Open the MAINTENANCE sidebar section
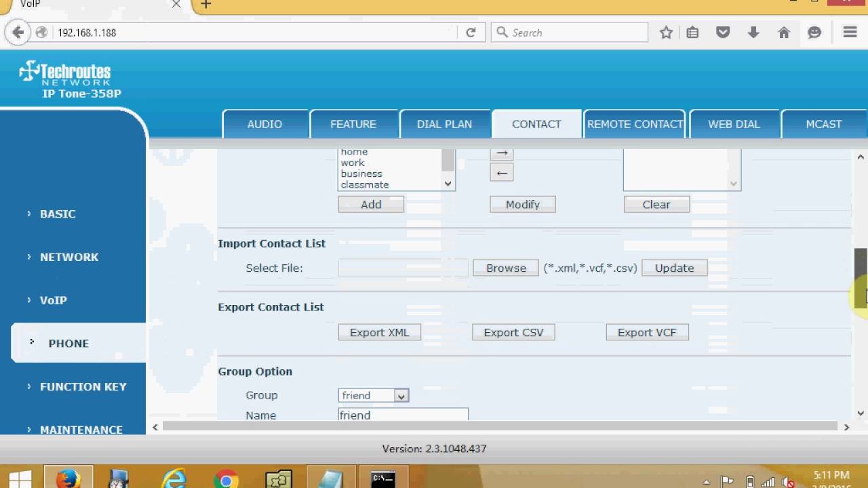868x488 pixels. coord(81,429)
